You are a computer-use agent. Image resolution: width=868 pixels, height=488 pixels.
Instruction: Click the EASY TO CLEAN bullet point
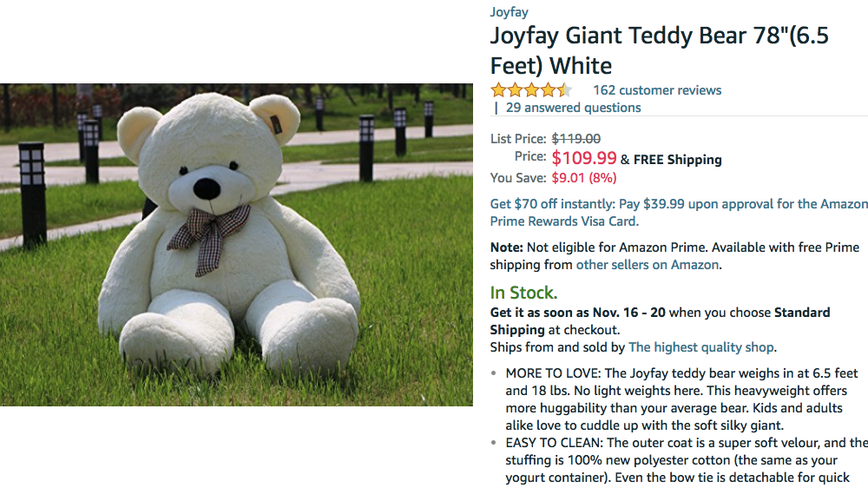click(687, 460)
